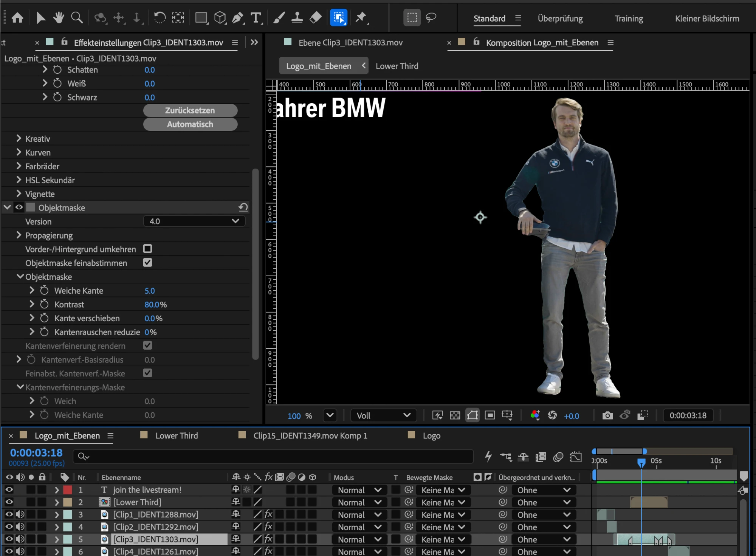The image size is (756, 556).
Task: Click Lower Third breadcrumb in viewer
Action: [x=397, y=66]
